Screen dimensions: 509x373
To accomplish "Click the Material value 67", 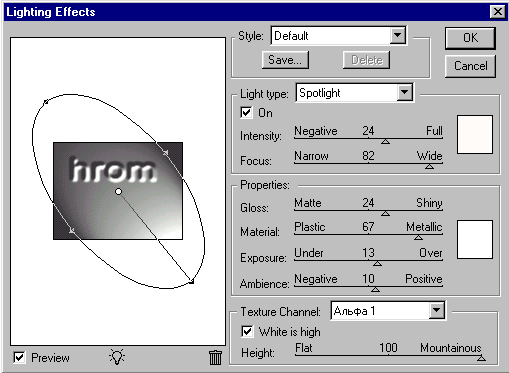I will point(368,227).
